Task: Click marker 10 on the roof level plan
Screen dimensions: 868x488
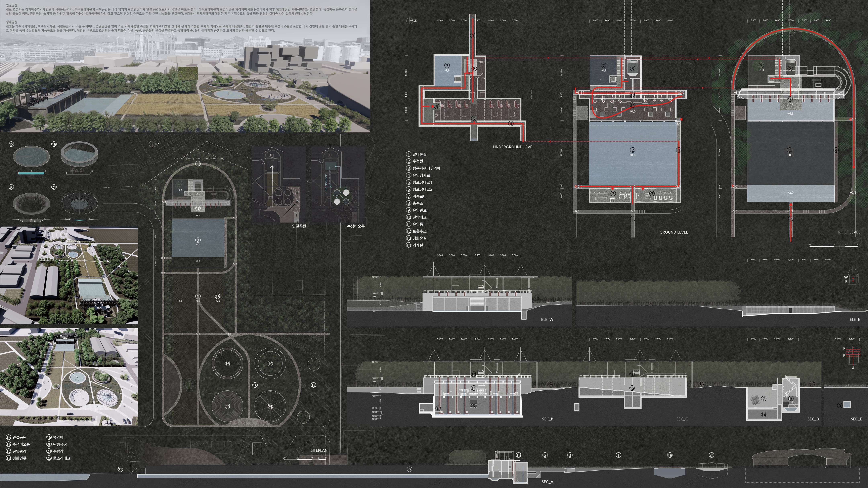Action: [790, 99]
